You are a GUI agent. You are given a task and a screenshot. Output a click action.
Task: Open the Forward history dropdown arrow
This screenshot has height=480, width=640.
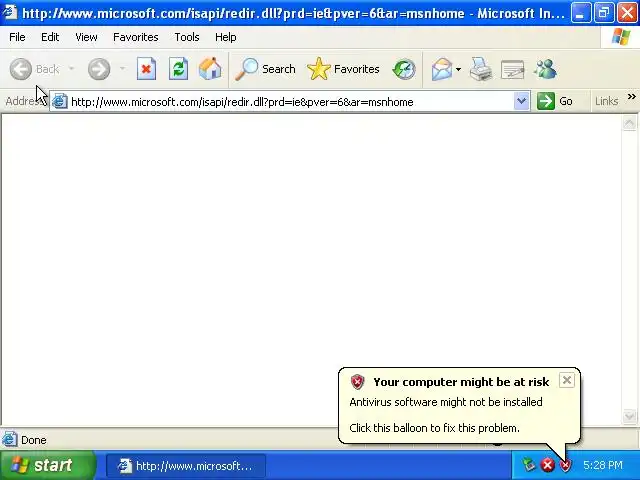pos(122,69)
